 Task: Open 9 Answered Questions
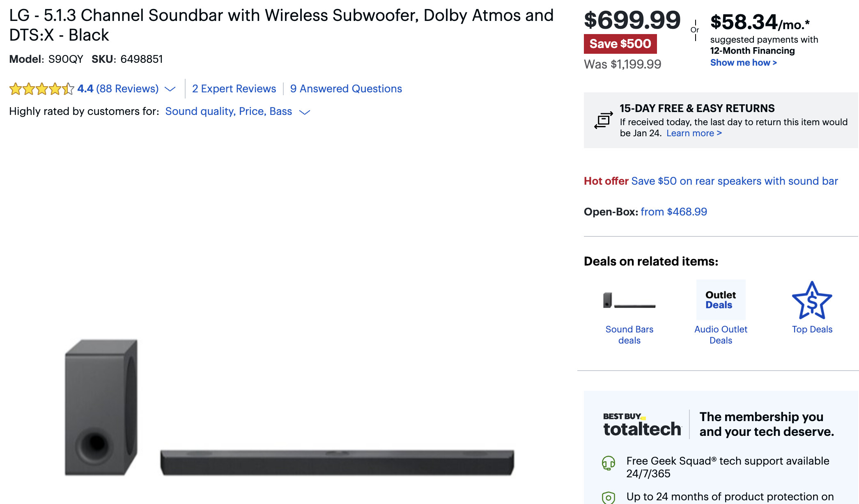click(346, 89)
